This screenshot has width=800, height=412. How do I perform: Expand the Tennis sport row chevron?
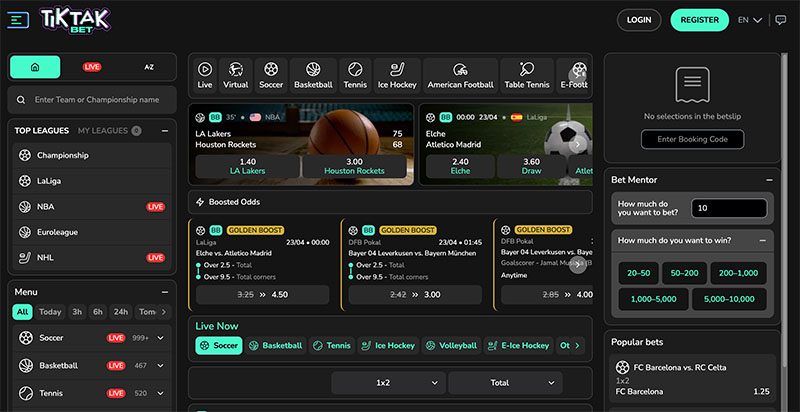[x=161, y=393]
